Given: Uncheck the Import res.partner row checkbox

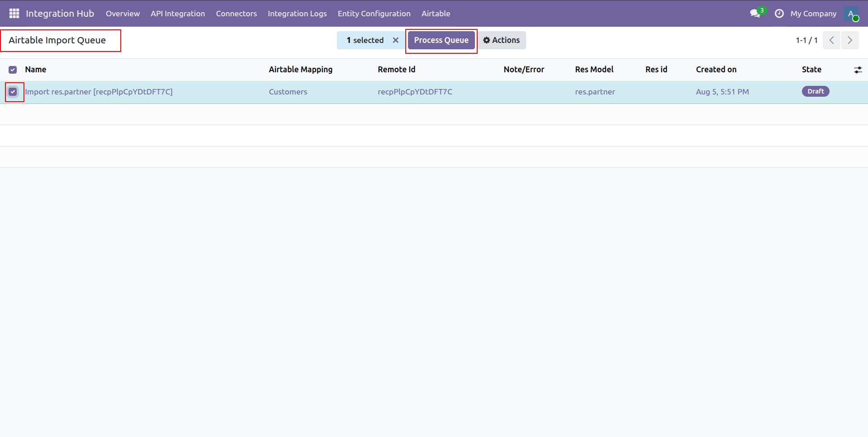Looking at the screenshot, I should click(13, 92).
